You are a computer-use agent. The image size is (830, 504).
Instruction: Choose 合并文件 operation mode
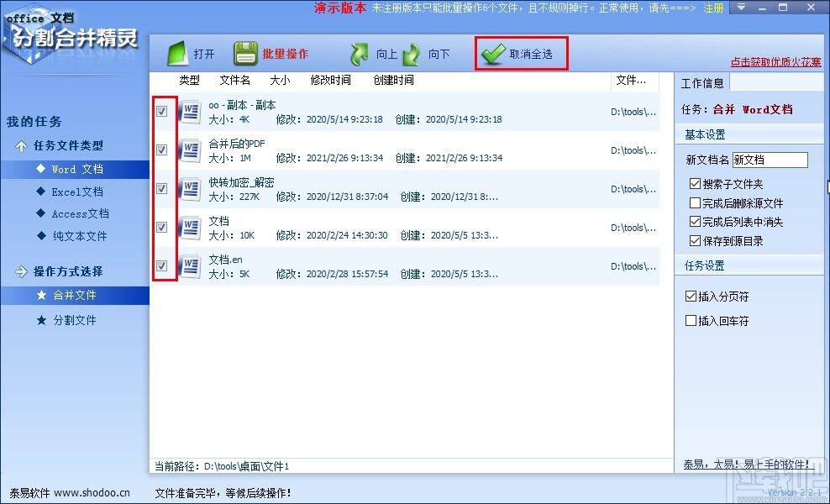tap(75, 296)
